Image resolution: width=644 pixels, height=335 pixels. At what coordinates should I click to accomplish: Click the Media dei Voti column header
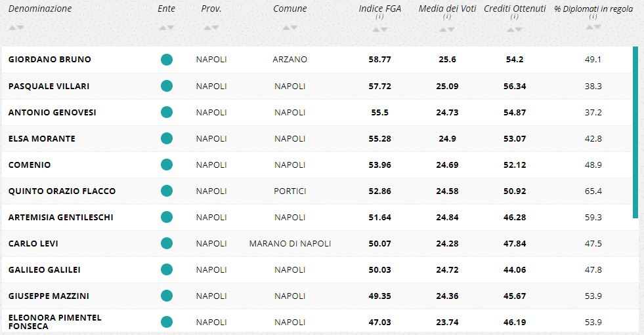[447, 9]
